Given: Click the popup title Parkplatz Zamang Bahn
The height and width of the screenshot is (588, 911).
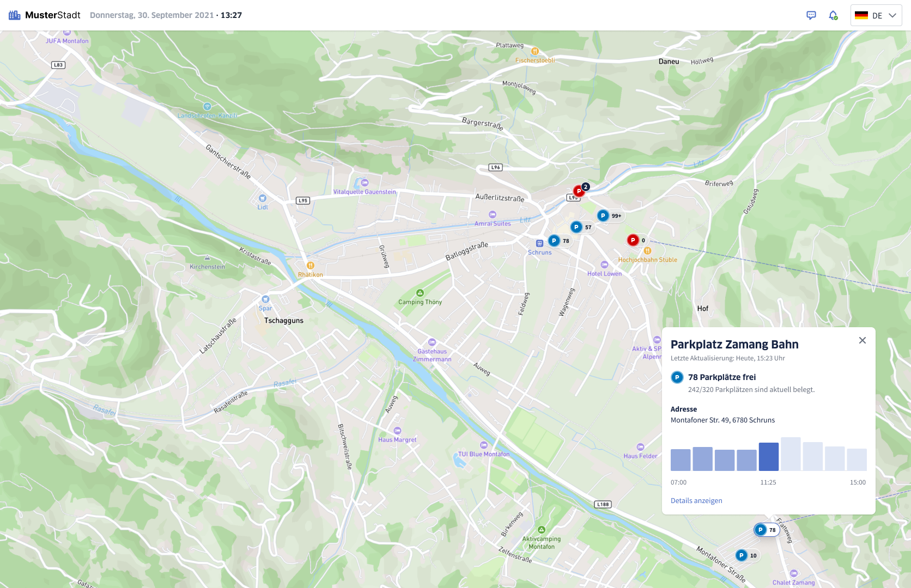Looking at the screenshot, I should click(x=734, y=344).
